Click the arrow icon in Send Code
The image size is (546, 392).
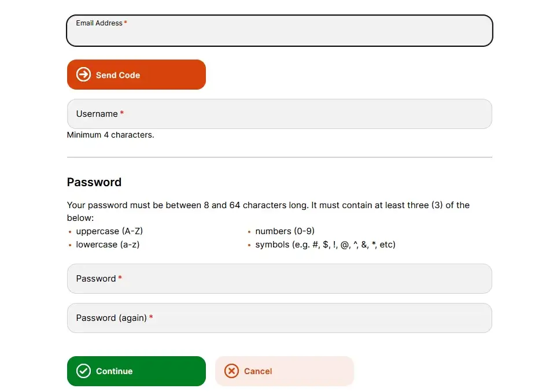(x=83, y=75)
